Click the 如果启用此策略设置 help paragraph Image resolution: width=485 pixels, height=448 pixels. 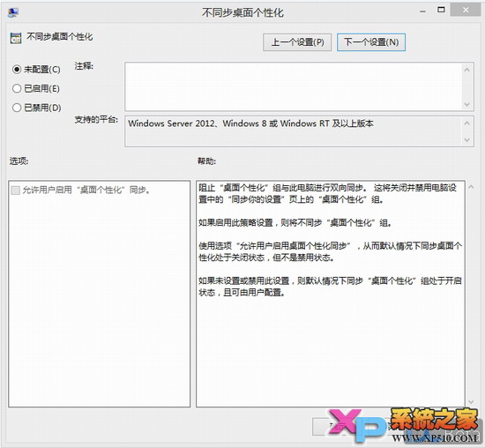pyautogui.click(x=295, y=223)
